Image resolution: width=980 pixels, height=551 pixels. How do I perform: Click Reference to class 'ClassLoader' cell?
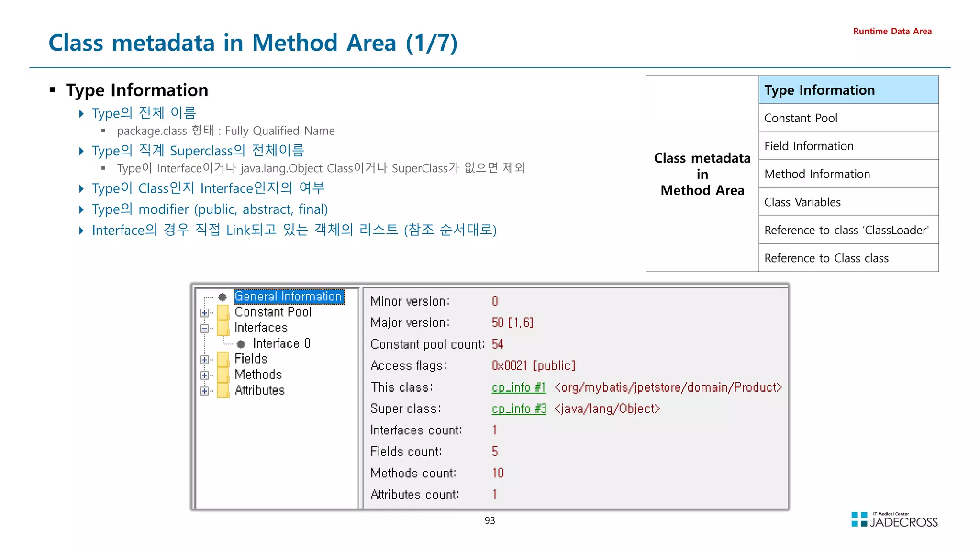(x=848, y=230)
